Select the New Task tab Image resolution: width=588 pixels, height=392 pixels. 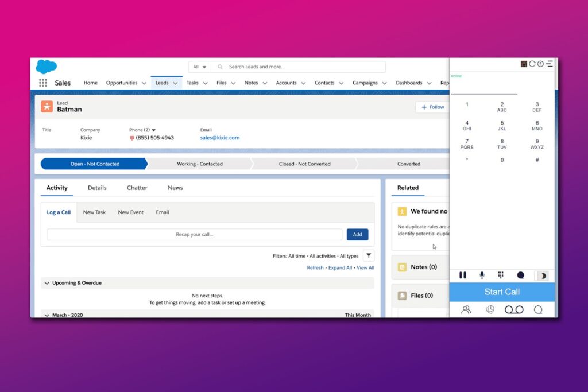pyautogui.click(x=94, y=212)
